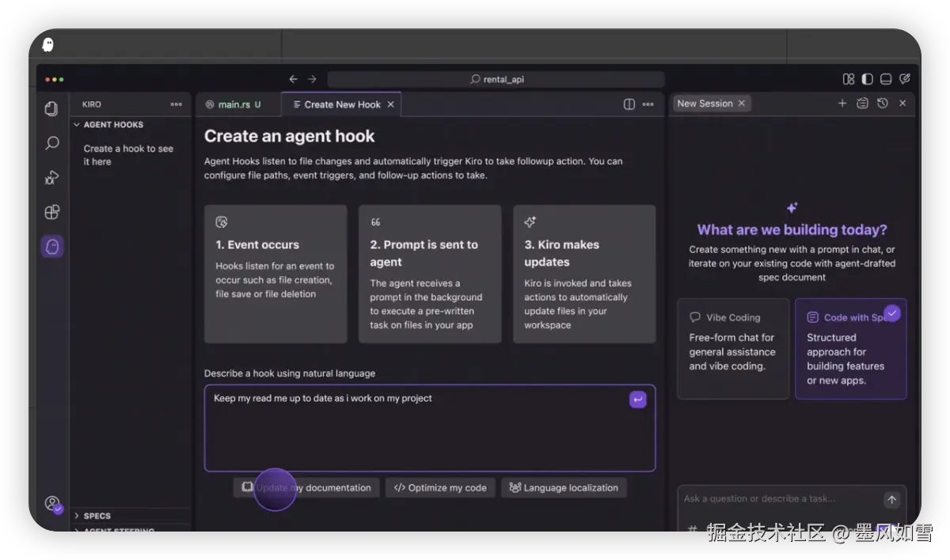The image size is (950, 560).
Task: Close the New Session tab
Action: [x=742, y=104]
